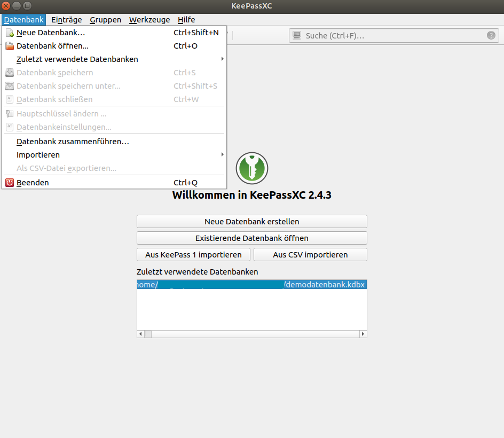Click into the Suche search field
Screen dimensions: 504x438
(x=395, y=36)
